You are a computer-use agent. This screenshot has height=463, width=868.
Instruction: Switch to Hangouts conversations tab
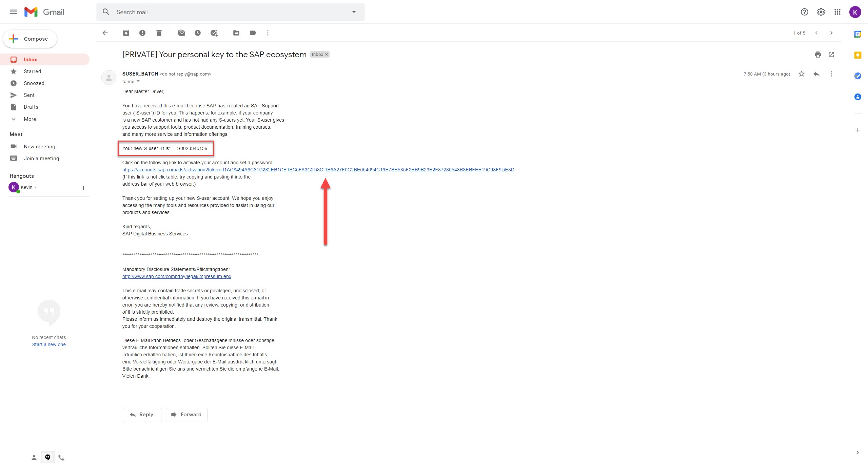48,458
